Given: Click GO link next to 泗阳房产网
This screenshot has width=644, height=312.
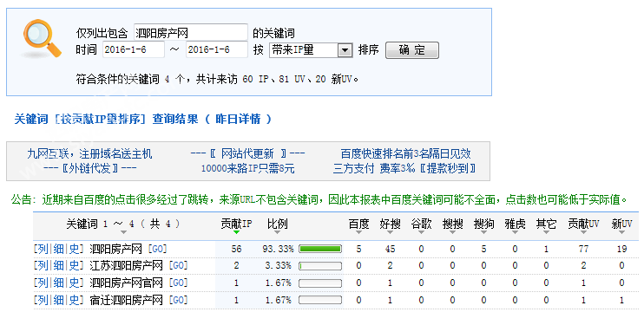Looking at the screenshot, I should pyautogui.click(x=157, y=249).
